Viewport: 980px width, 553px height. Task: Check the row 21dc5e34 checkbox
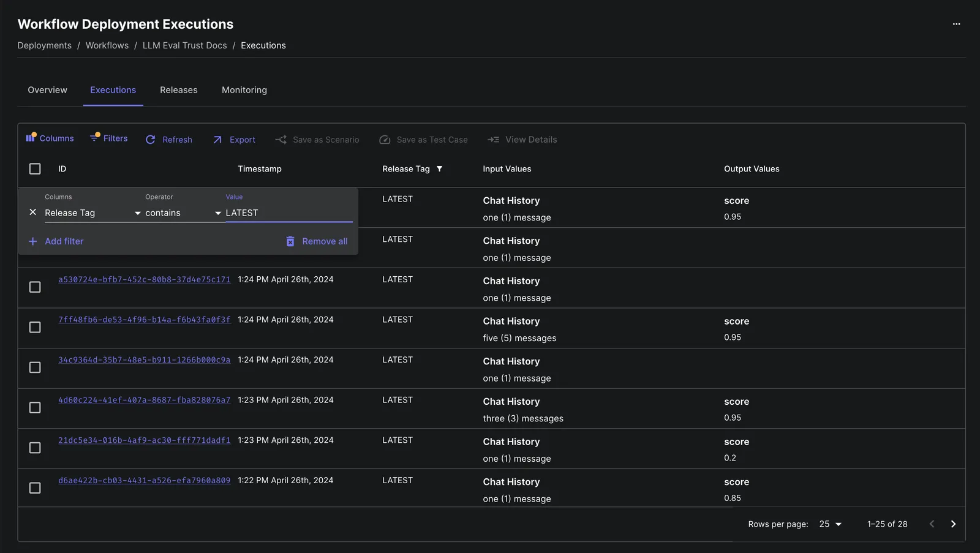coord(35,448)
